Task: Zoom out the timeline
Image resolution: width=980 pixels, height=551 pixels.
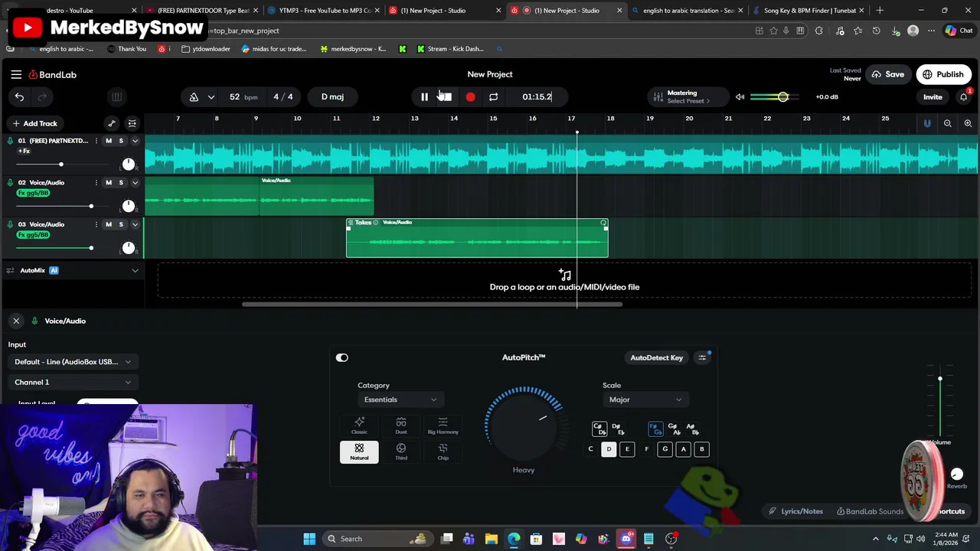Action: click(x=947, y=123)
